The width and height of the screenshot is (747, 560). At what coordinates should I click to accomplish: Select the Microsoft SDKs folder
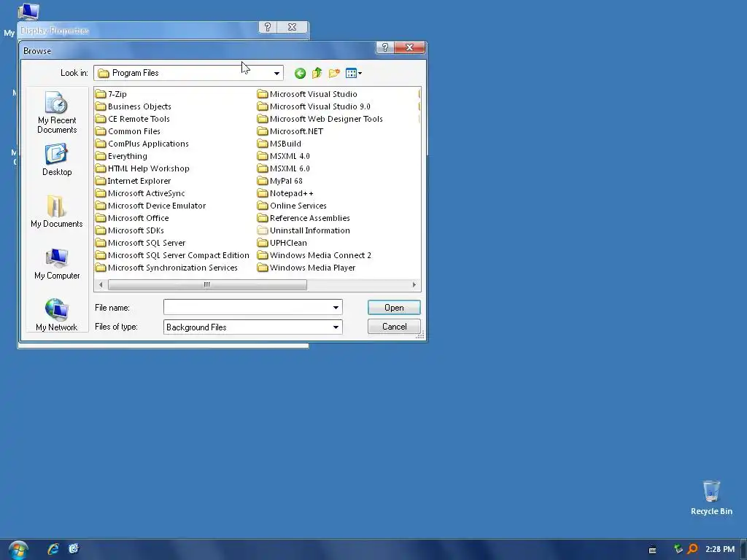pos(130,230)
